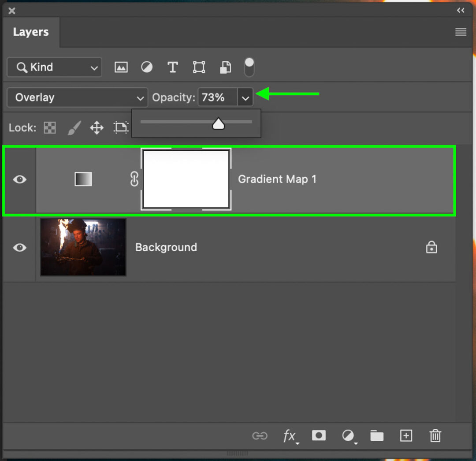Turn off layer filtering switch

coord(249,67)
